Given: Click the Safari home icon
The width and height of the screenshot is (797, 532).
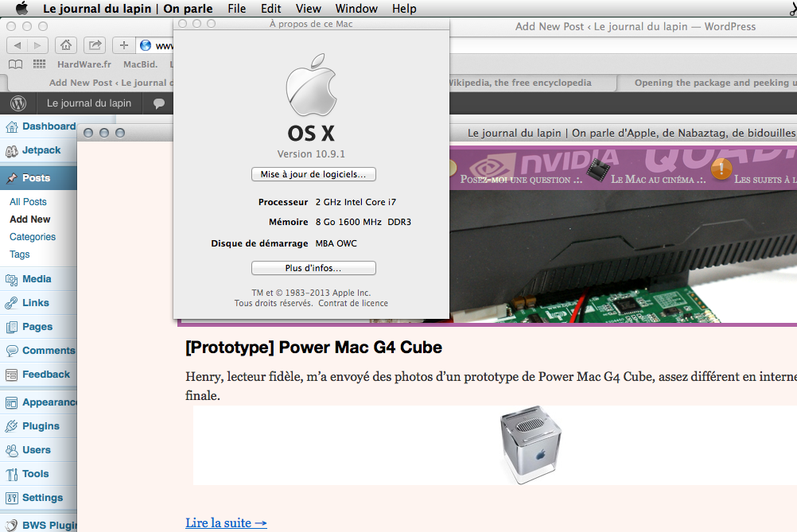Looking at the screenshot, I should click(x=65, y=45).
